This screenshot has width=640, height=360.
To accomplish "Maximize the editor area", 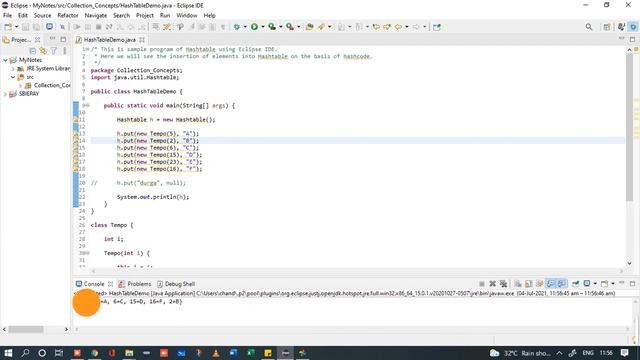I will pos(632,39).
